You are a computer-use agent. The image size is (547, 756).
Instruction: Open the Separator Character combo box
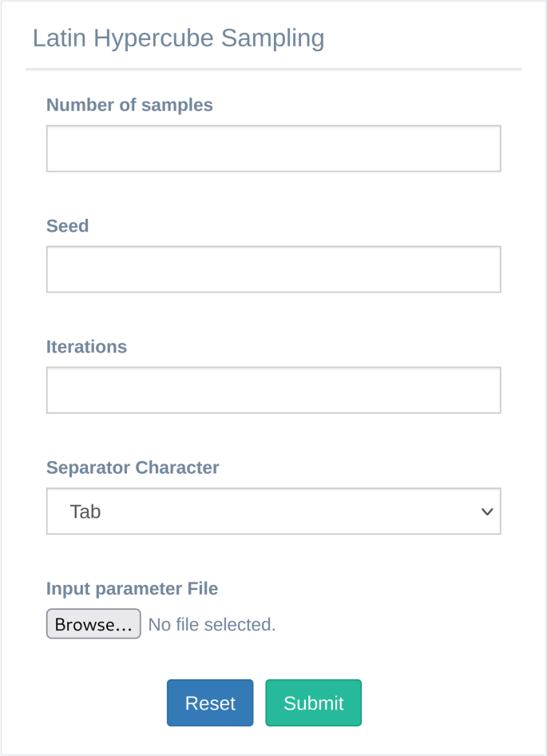point(273,511)
